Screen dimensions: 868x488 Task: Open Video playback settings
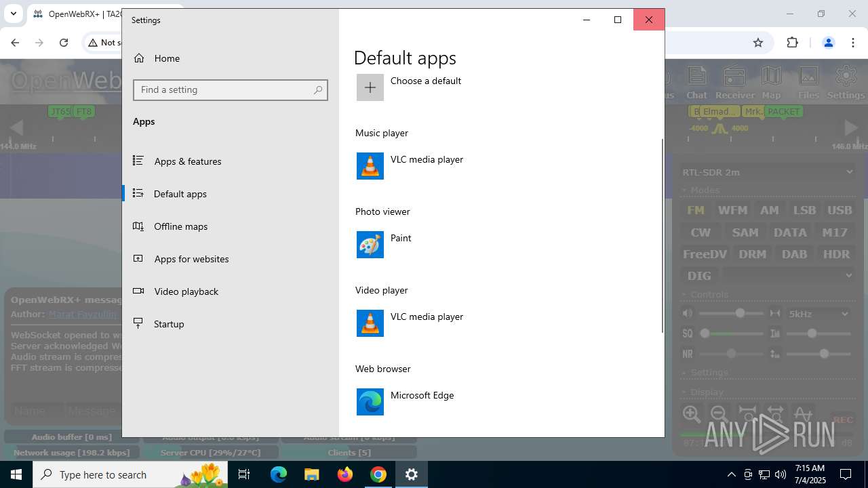pyautogui.click(x=231, y=291)
